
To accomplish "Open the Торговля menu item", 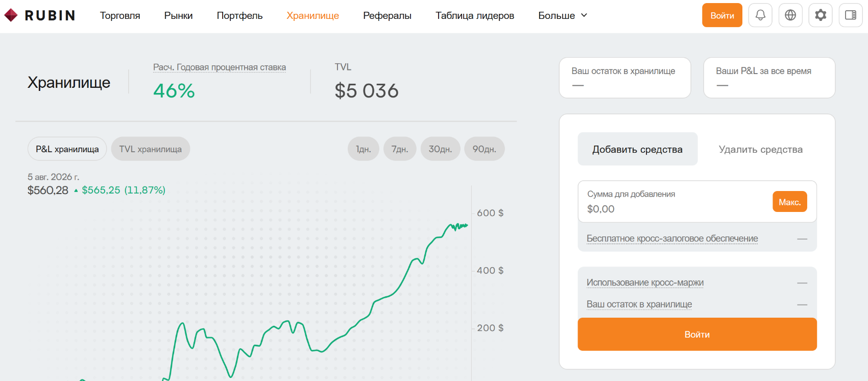I will [x=120, y=15].
